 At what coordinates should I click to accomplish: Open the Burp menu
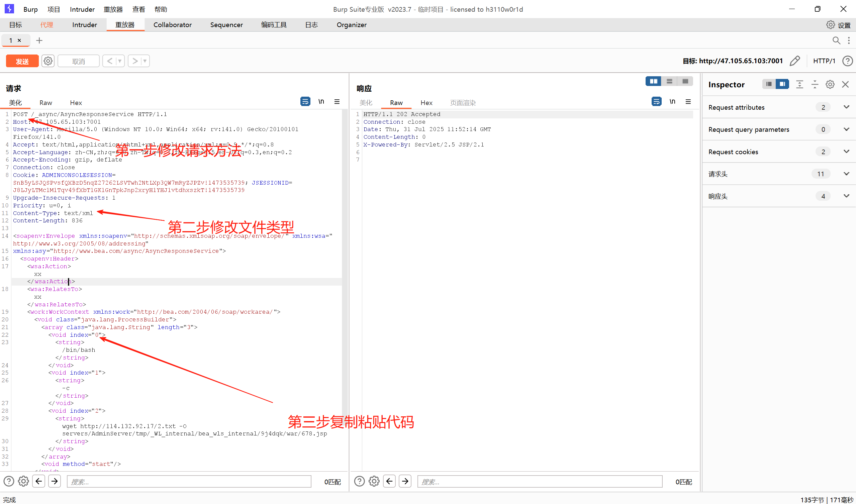30,9
